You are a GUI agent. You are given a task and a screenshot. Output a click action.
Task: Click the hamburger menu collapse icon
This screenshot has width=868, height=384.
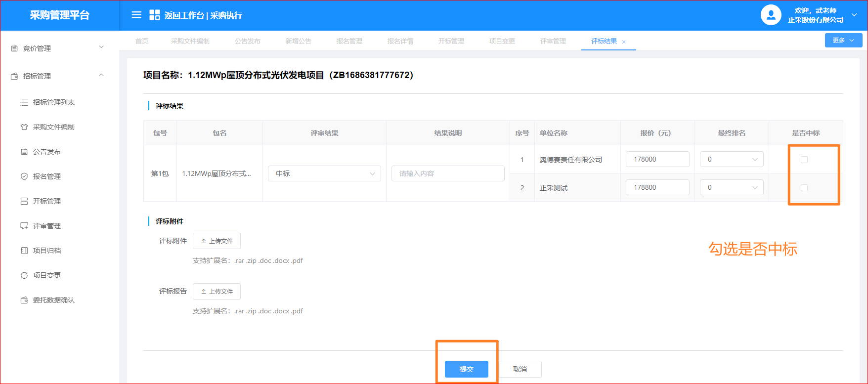[x=136, y=15]
